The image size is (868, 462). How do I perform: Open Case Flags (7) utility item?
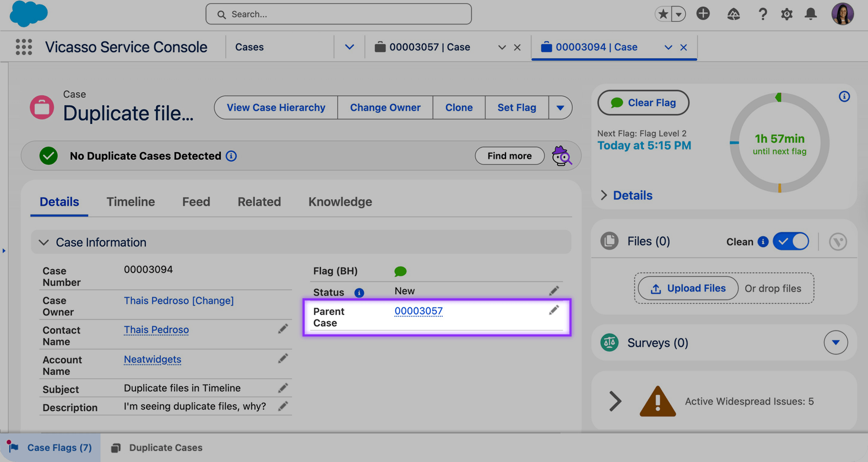[x=50, y=448]
